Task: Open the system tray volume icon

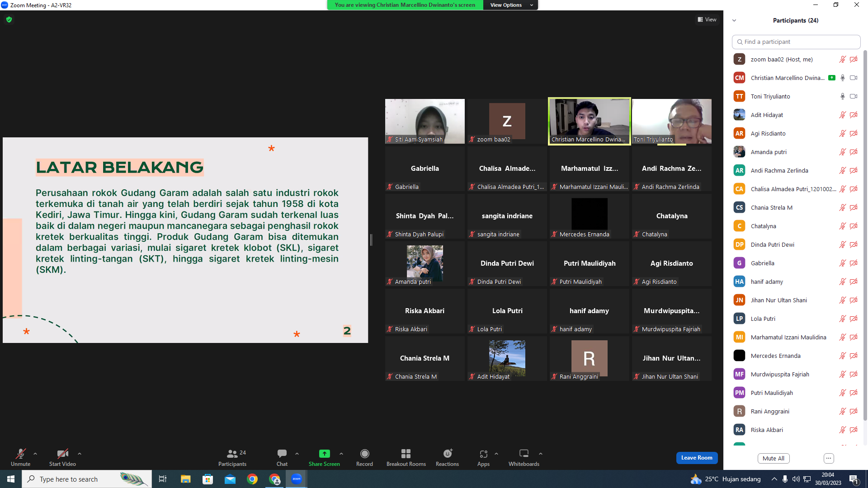Action: [796, 479]
